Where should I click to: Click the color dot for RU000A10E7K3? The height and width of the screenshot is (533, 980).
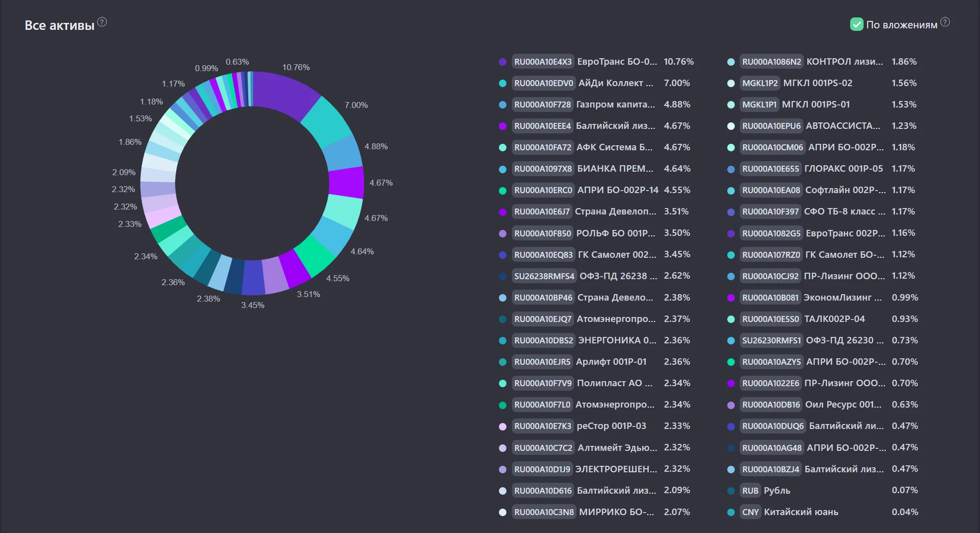click(502, 426)
